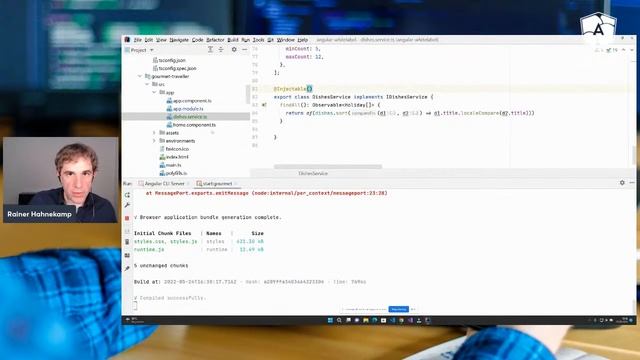Click the messageport stack trace link
Viewport: 640px width, 360px height.
pyautogui.click(x=319, y=193)
